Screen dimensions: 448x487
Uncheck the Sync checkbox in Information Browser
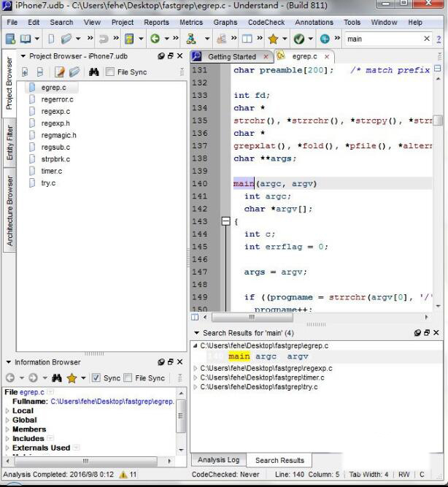pos(96,378)
